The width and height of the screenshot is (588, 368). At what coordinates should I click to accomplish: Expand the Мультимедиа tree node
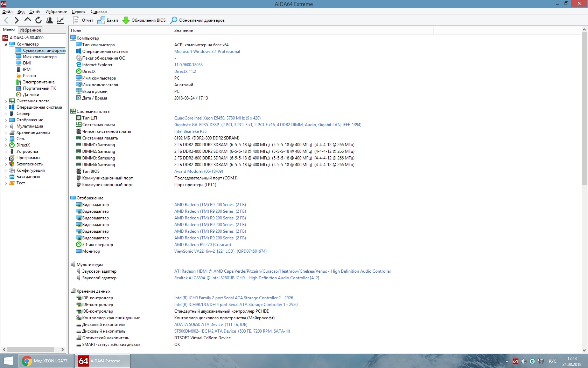tap(6, 127)
